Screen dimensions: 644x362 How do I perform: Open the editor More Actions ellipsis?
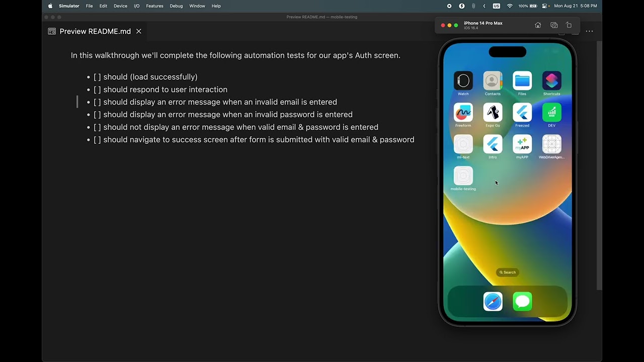589,31
